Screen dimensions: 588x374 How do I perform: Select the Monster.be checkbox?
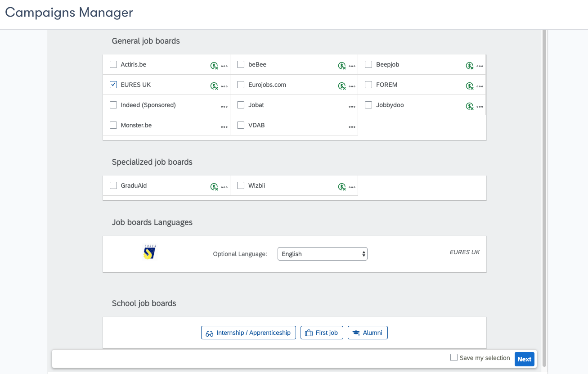(113, 125)
